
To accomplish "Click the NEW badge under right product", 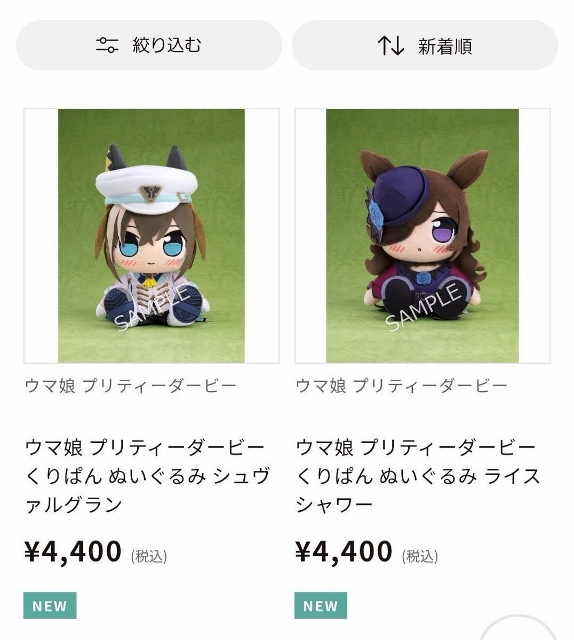I will click(320, 605).
